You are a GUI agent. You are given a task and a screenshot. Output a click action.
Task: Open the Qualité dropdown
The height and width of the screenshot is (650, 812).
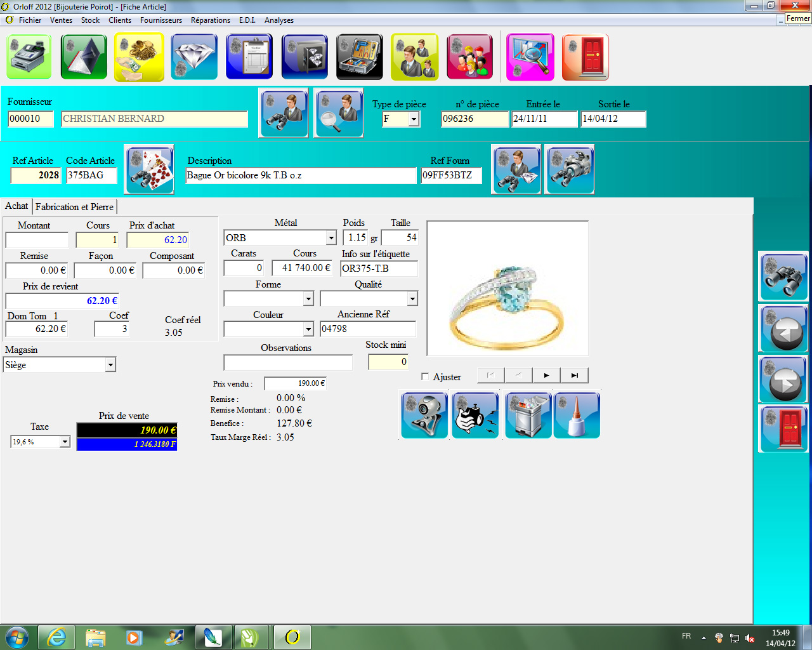412,298
